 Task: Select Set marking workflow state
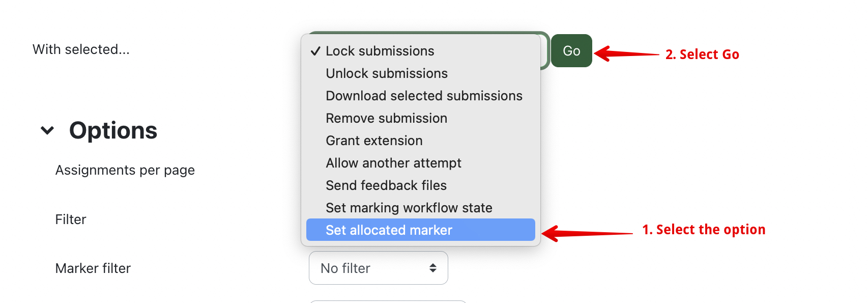click(409, 208)
